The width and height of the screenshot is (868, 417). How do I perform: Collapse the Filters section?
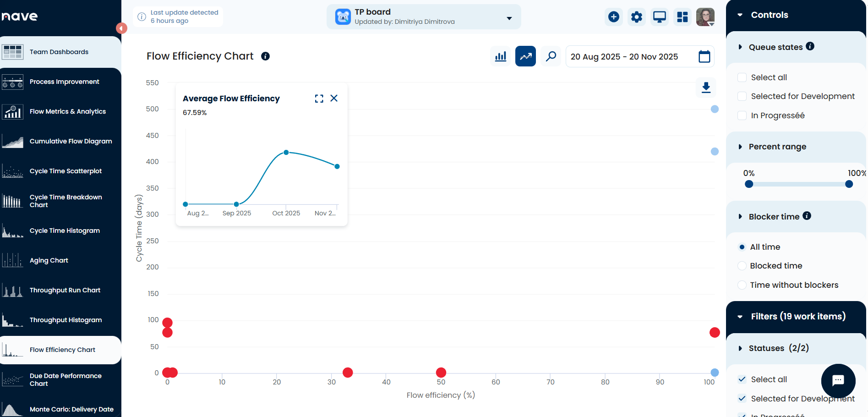point(740,317)
